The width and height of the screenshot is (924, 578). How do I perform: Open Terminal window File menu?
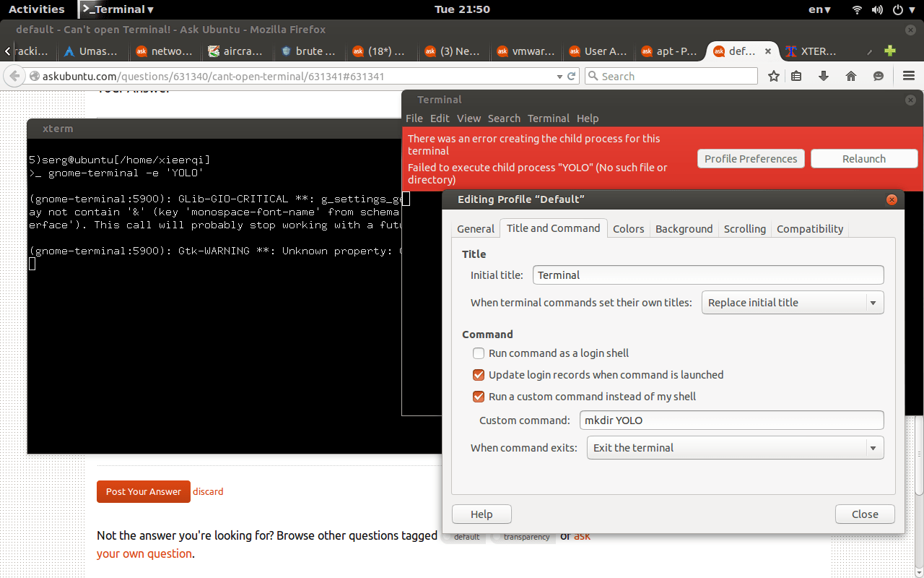(414, 118)
